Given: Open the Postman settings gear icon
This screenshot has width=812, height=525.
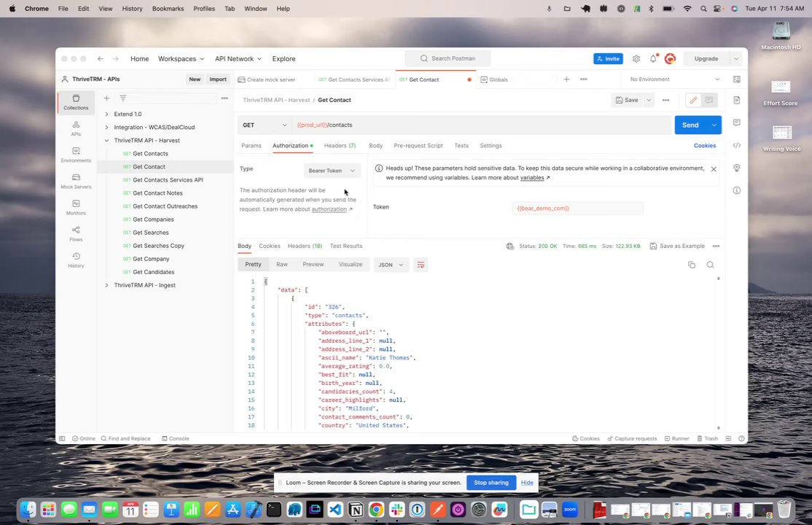Looking at the screenshot, I should (x=636, y=58).
